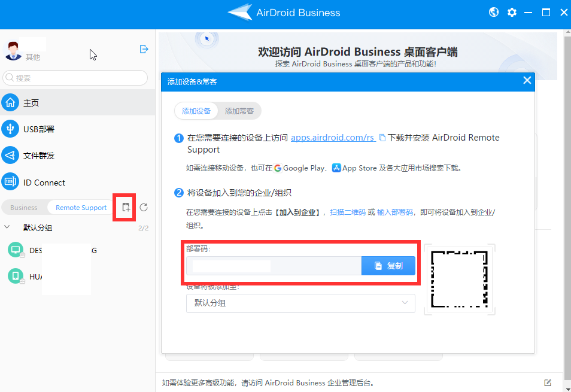The height and width of the screenshot is (392, 571).
Task: Click the USB icon in sidebar
Action: click(10, 129)
